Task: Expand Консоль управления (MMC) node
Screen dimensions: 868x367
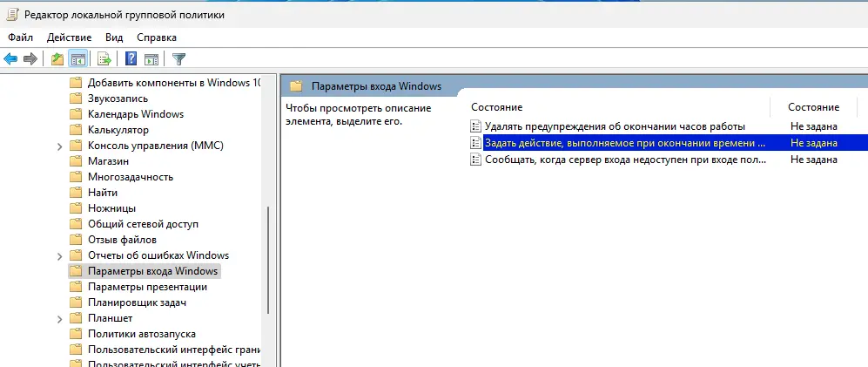Action: [60, 146]
